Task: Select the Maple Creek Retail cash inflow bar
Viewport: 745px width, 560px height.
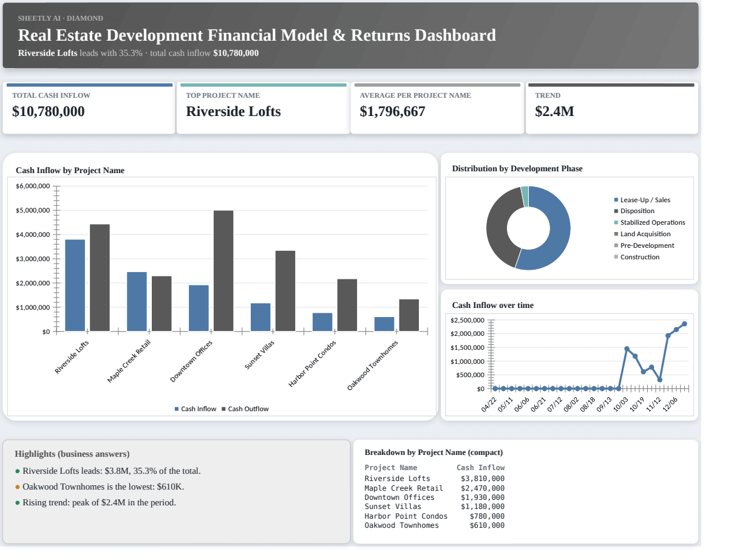Action: point(137,301)
